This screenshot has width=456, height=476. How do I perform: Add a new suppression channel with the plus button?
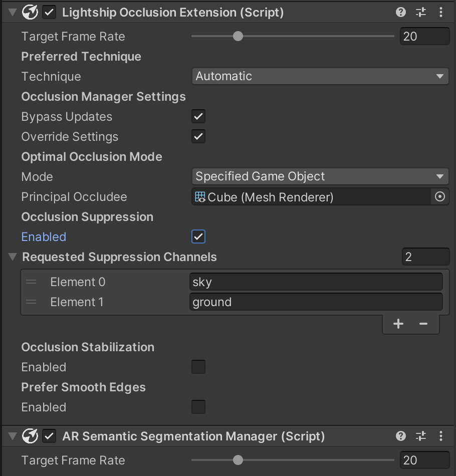[398, 324]
